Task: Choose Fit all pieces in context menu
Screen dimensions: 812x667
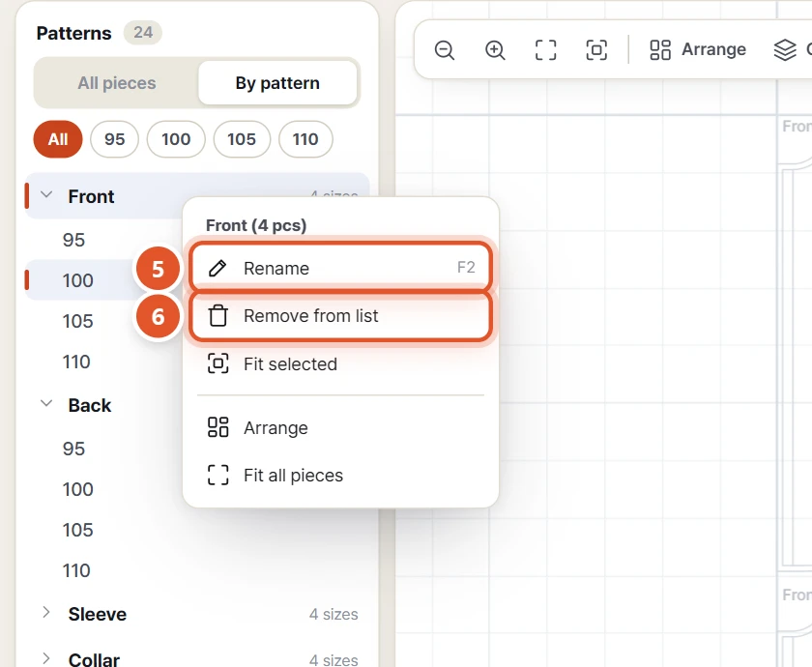Action: [340, 476]
